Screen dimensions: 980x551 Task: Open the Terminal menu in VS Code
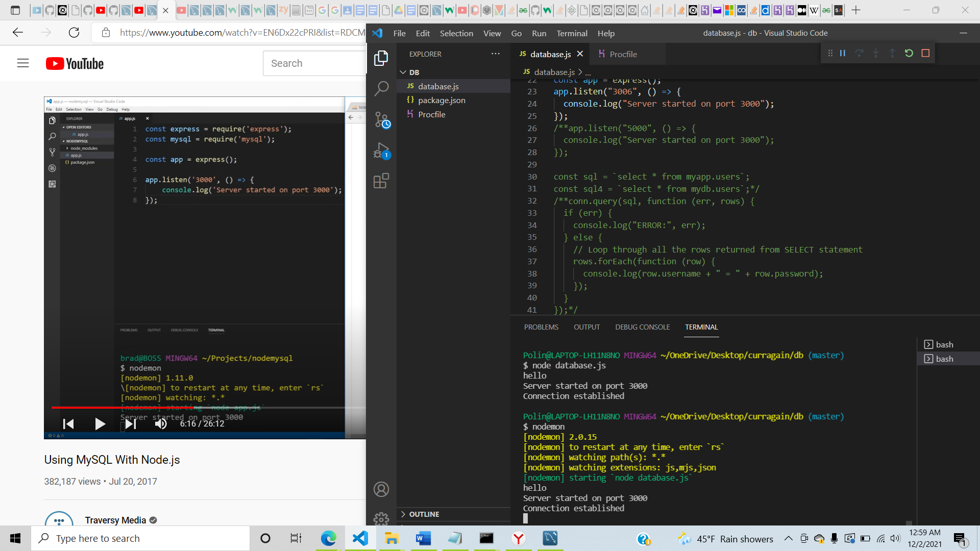572,33
